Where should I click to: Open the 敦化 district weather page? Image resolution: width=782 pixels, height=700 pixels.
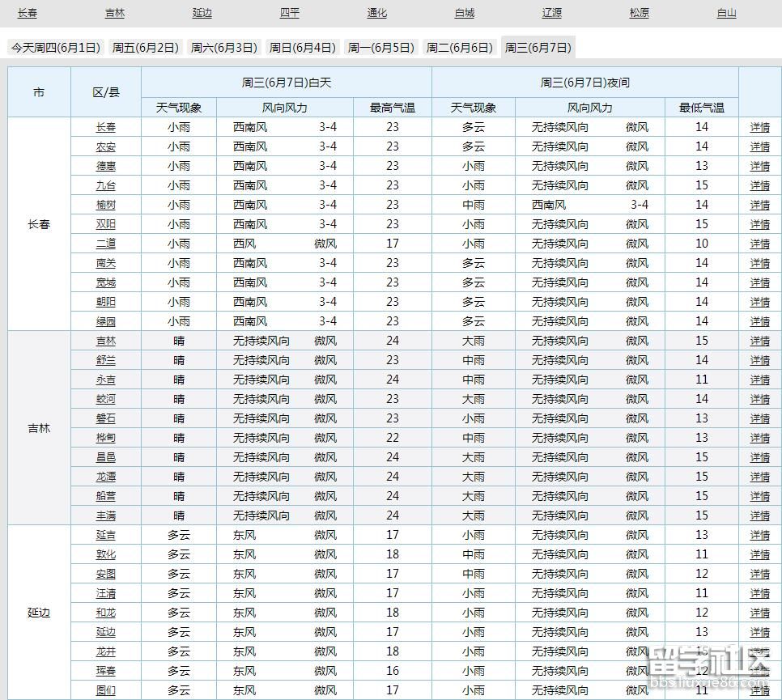click(106, 554)
